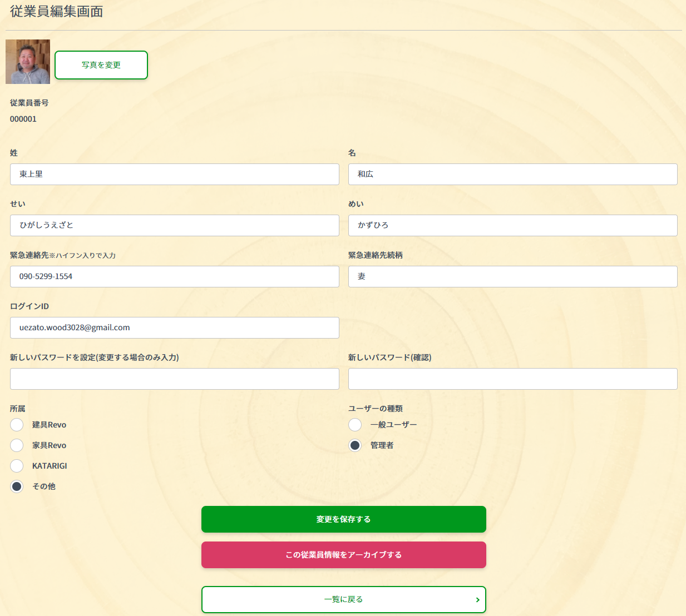Click the 姓 field containing 東上里
The width and height of the screenshot is (686, 616).
click(175, 174)
